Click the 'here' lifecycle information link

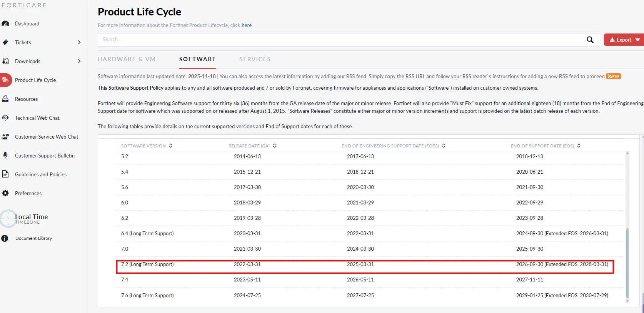click(x=247, y=25)
